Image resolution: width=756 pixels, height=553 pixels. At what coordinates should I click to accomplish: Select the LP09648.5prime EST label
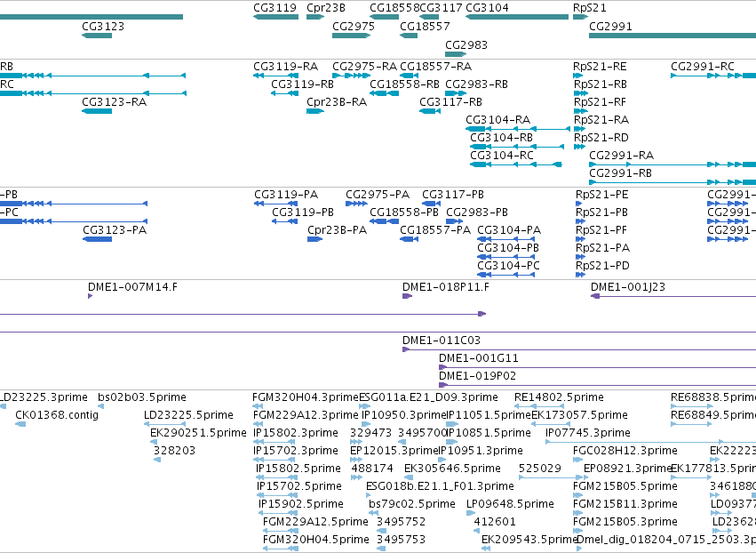tap(510, 504)
